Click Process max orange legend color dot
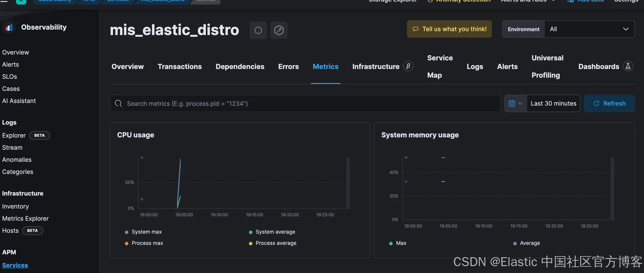644x273 pixels. point(126,244)
